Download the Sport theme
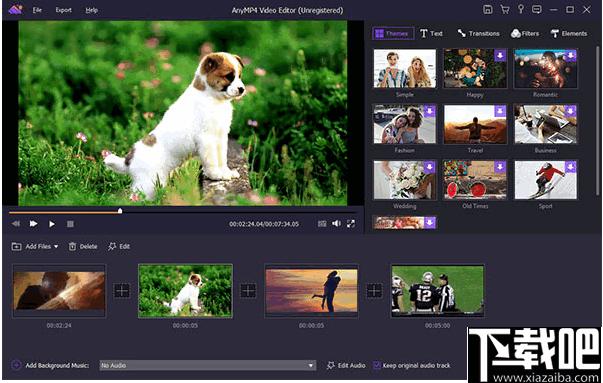Image resolution: width=603 pixels, height=383 pixels. (571, 167)
